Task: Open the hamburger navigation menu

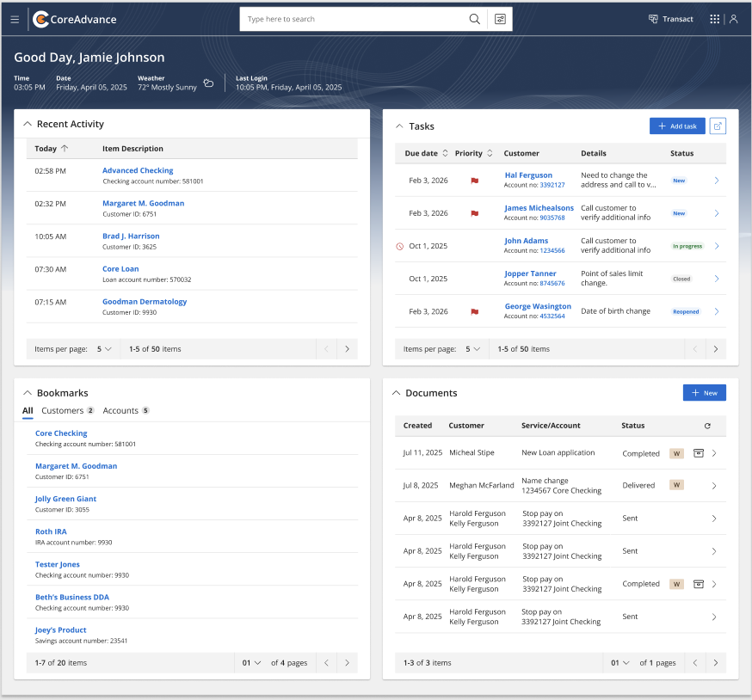Action: click(x=15, y=19)
